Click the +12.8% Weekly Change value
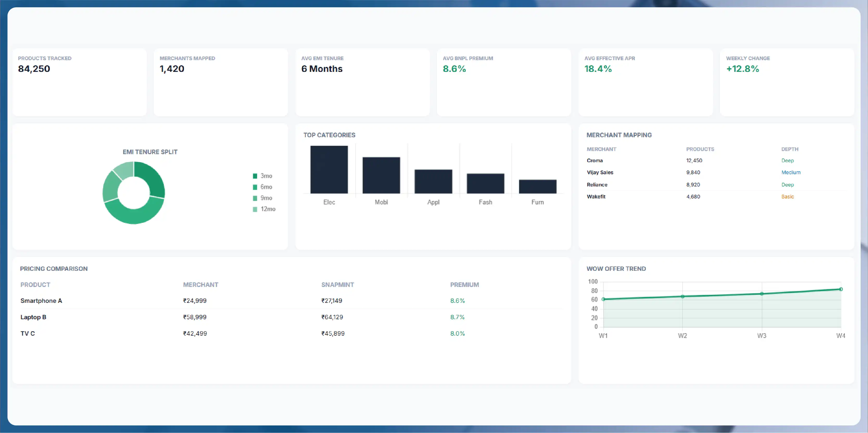The width and height of the screenshot is (868, 433). [742, 69]
